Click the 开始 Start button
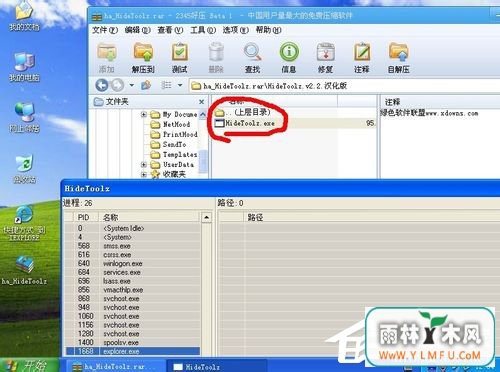Image resolution: width=500 pixels, height=372 pixels. click(x=29, y=365)
